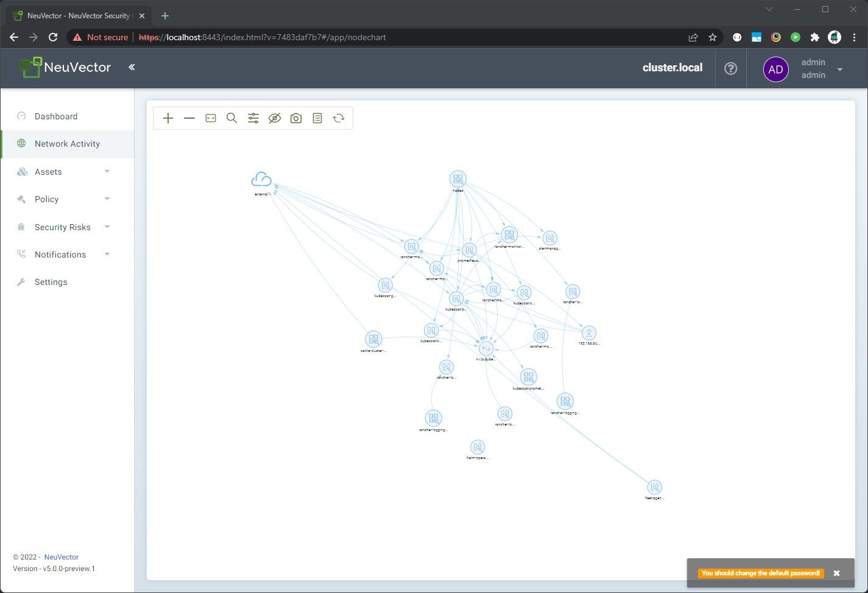Click the cluster.local cluster name
This screenshot has height=593, width=868.
pyautogui.click(x=672, y=68)
